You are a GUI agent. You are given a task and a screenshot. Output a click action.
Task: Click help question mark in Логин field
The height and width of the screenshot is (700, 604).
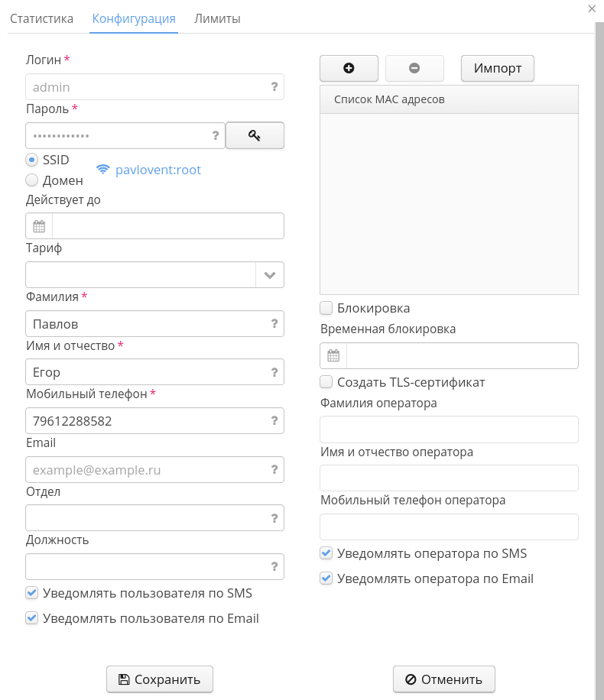click(274, 87)
